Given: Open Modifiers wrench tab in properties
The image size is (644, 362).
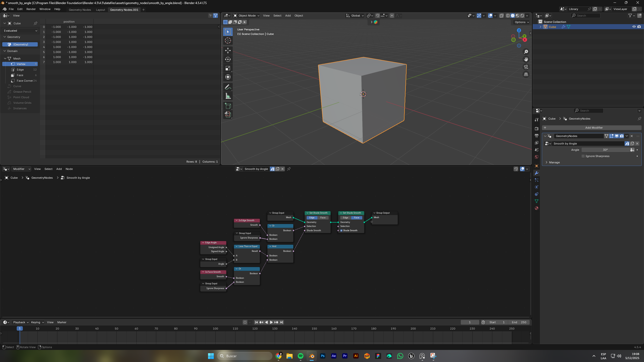Looking at the screenshot, I should pos(537,173).
